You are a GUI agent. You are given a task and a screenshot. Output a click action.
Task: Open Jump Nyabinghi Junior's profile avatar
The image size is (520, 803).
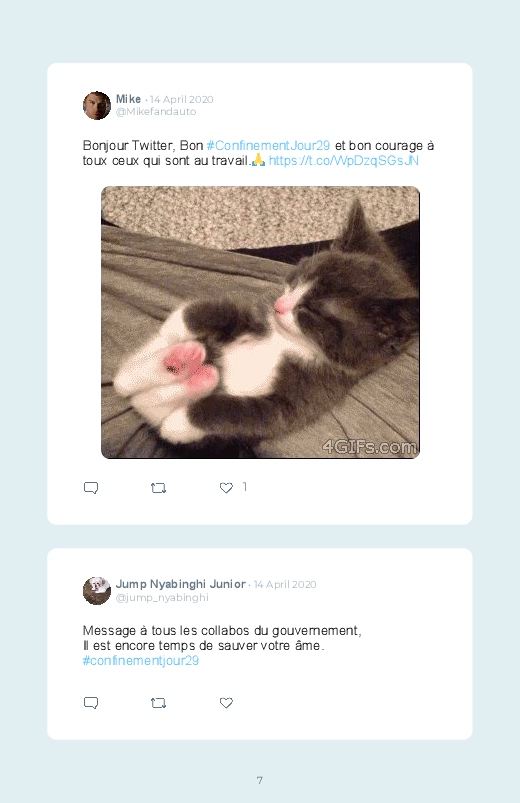tap(97, 590)
